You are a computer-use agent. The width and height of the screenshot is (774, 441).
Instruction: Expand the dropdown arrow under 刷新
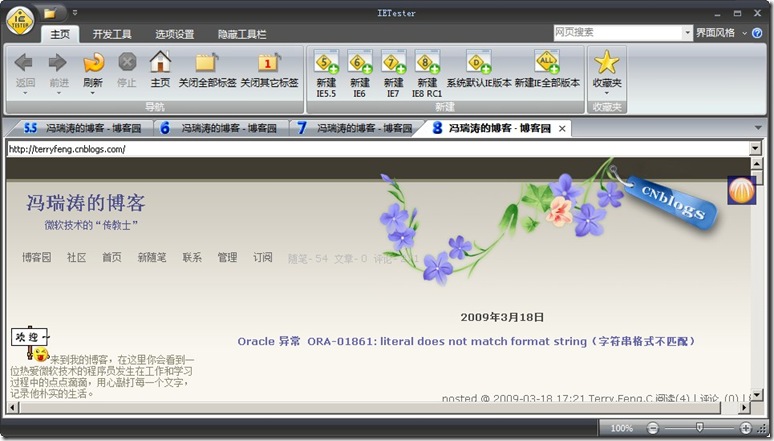click(93, 93)
